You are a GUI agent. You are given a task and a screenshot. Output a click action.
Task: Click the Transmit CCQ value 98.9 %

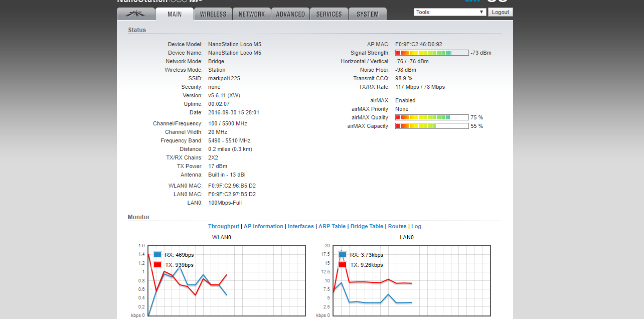point(404,78)
